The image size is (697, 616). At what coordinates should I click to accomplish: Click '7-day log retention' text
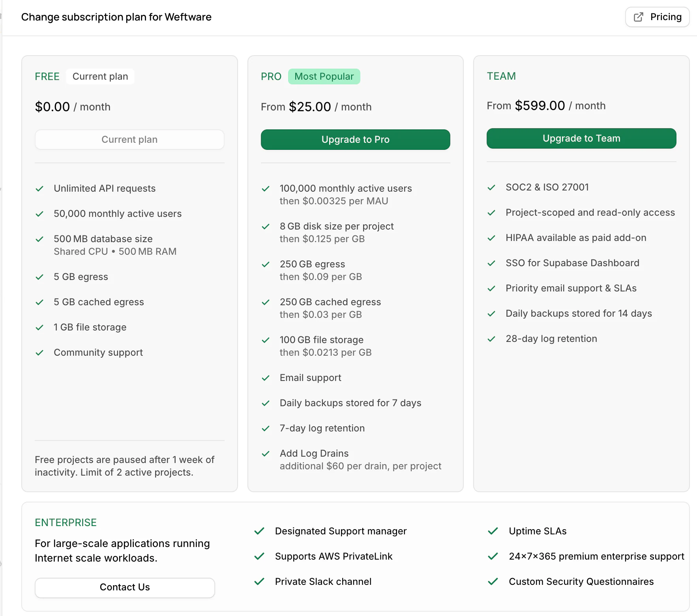click(x=322, y=428)
